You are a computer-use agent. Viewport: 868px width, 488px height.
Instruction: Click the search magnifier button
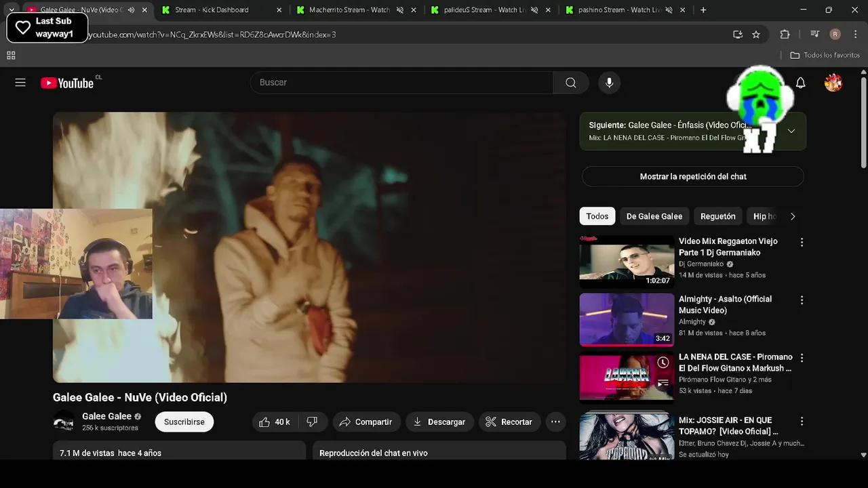(571, 83)
